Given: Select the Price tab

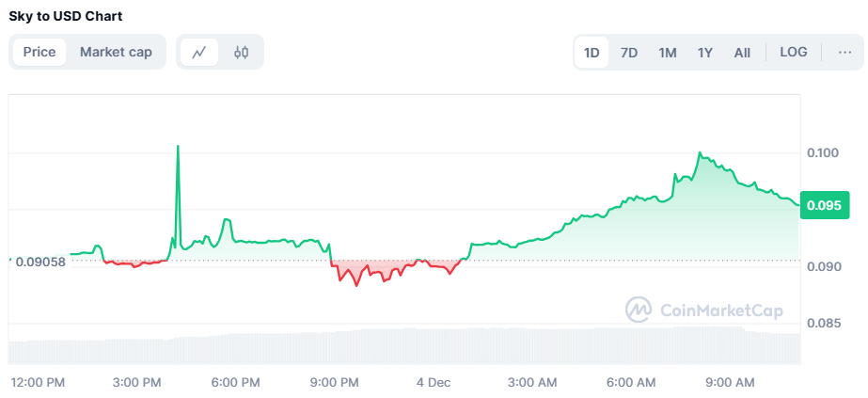Looking at the screenshot, I should click(39, 52).
